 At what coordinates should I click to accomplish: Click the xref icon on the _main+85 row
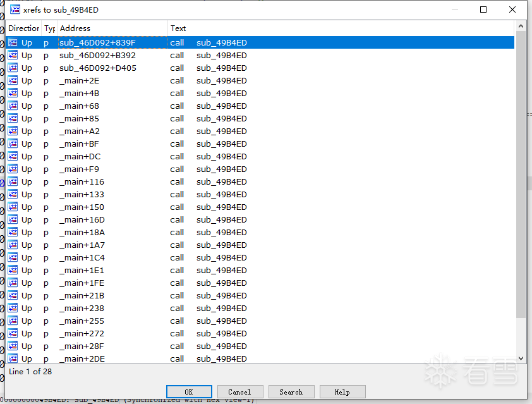[x=13, y=118]
